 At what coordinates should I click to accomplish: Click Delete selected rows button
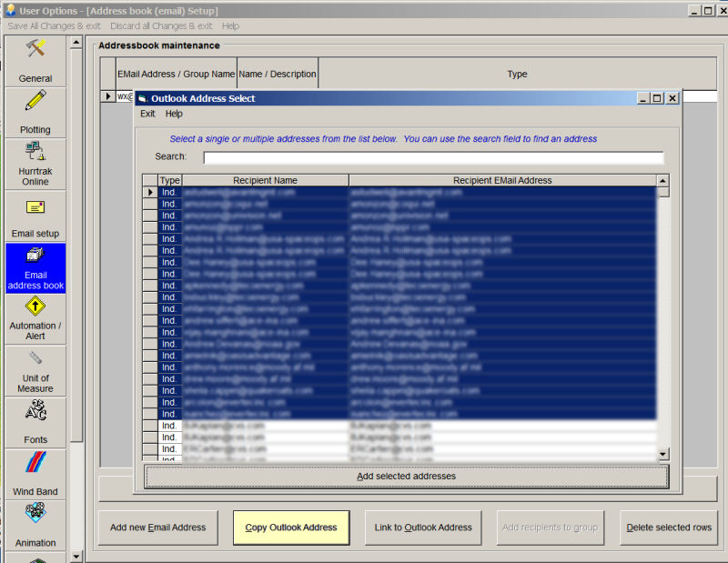pos(669,528)
